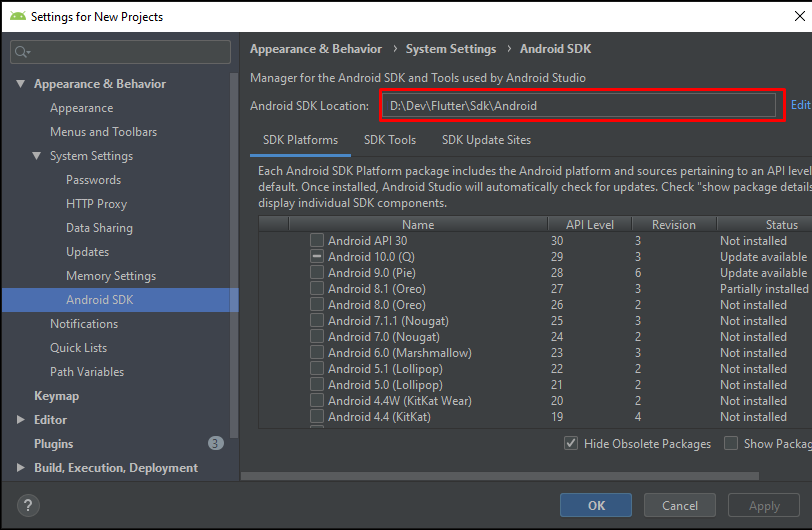Image resolution: width=812 pixels, height=530 pixels.
Task: Switch to the SDK Tools tab
Action: click(390, 140)
